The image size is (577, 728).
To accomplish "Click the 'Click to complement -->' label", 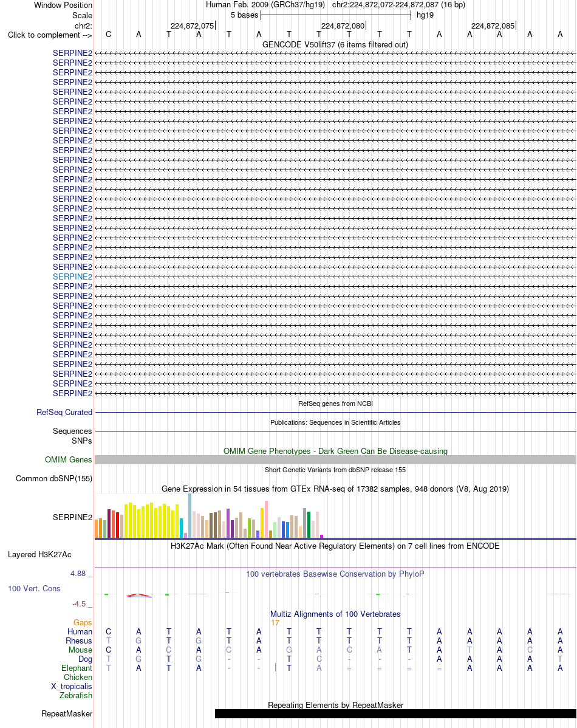I will [50, 35].
